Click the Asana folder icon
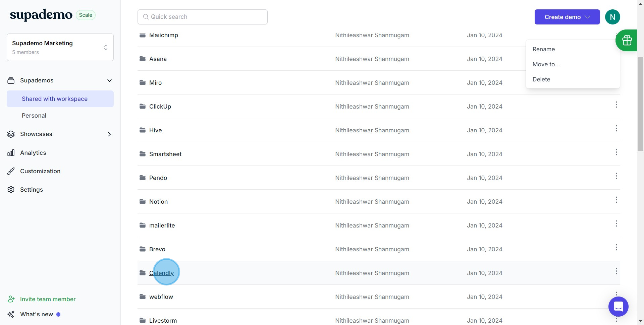This screenshot has height=325, width=644. pyautogui.click(x=143, y=59)
